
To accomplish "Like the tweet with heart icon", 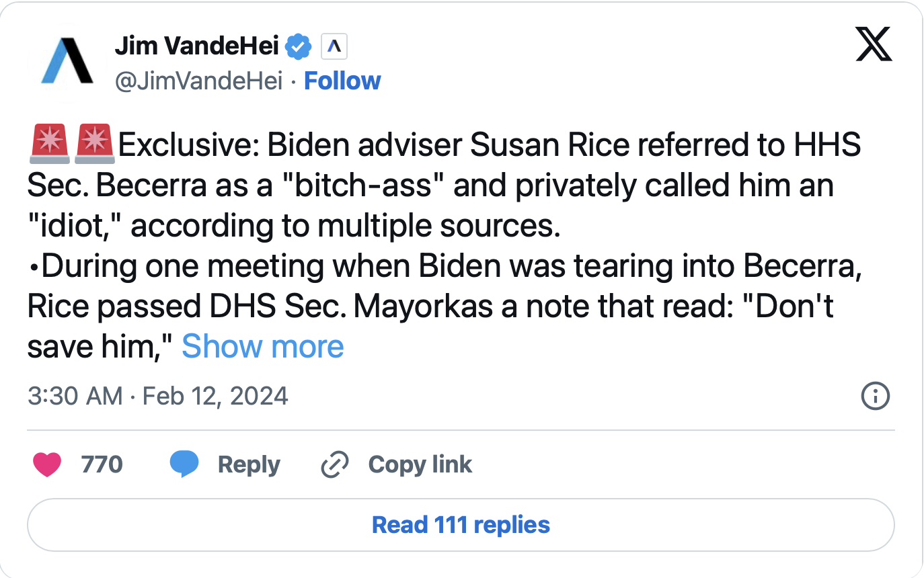I will (46, 464).
